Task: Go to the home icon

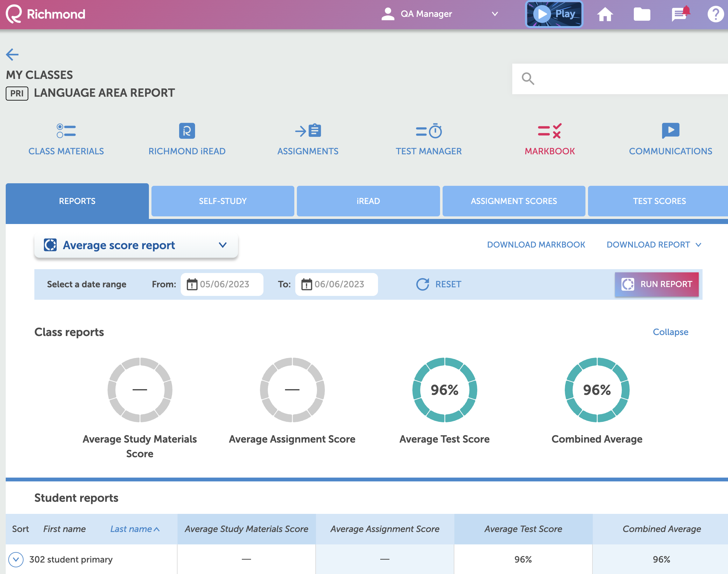Action: 605,14
